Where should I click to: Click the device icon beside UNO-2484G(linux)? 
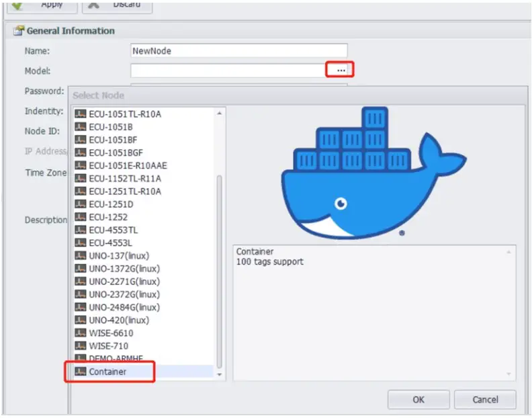pyautogui.click(x=81, y=307)
